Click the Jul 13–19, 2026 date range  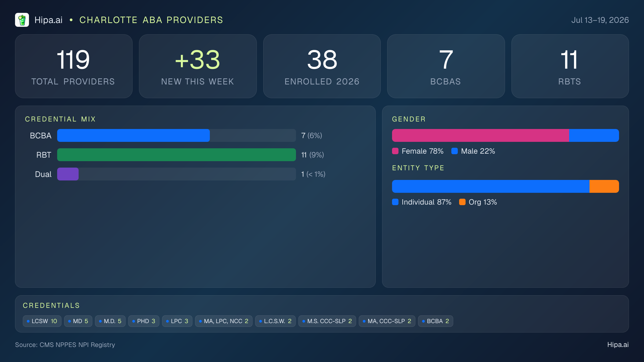(x=600, y=20)
